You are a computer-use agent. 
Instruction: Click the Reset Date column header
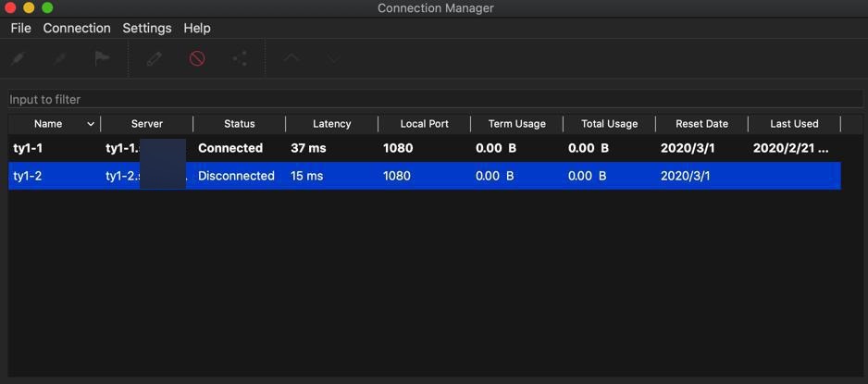[701, 124]
